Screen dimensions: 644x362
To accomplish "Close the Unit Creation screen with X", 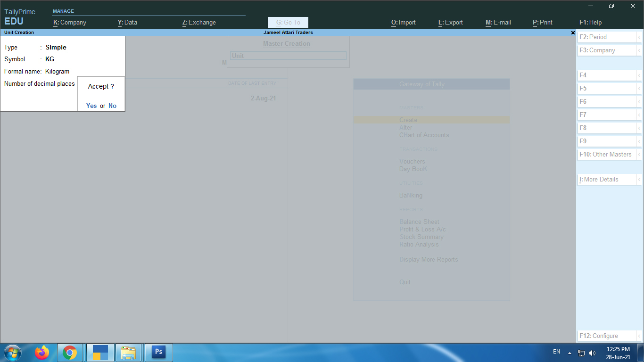I will (x=573, y=33).
